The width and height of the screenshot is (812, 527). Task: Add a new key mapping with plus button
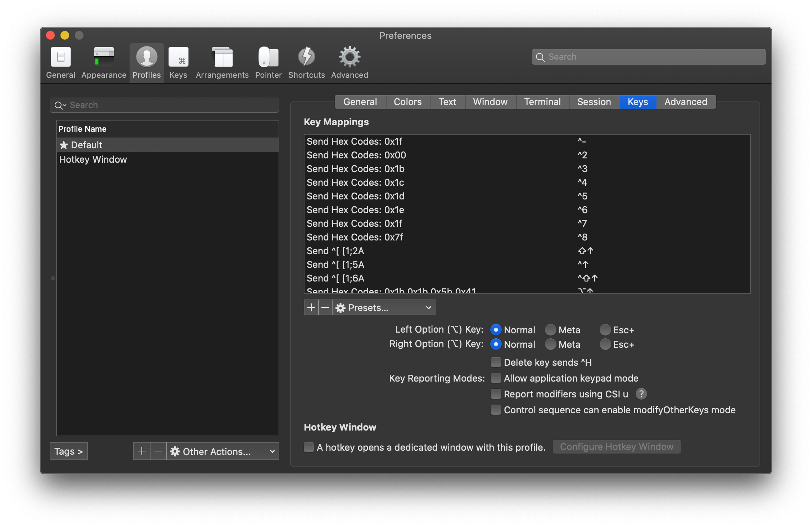point(311,308)
